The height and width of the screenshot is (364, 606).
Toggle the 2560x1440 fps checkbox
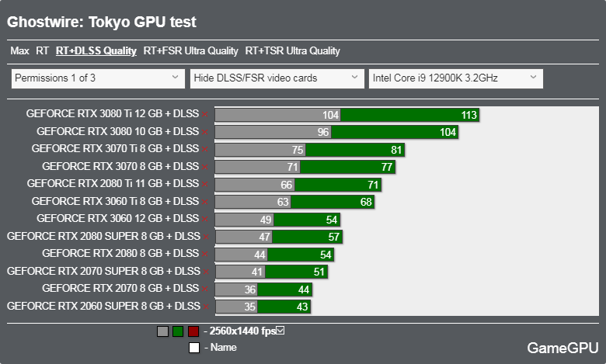point(280,331)
